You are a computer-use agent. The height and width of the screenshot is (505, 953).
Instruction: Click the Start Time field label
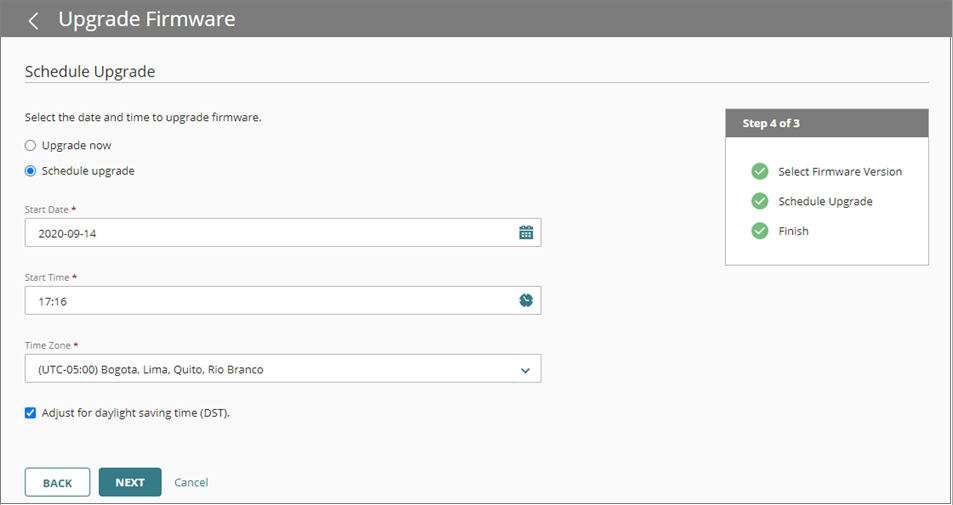pos(50,277)
